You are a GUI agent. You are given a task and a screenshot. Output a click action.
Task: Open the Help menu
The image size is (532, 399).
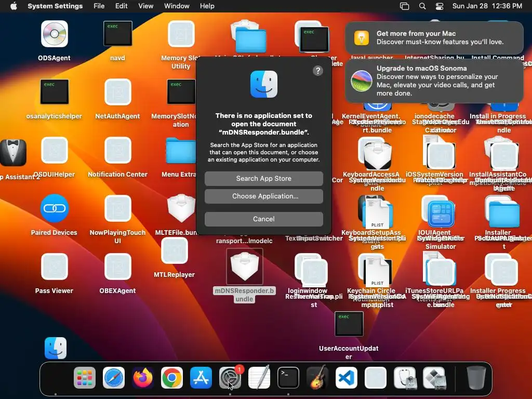tap(207, 6)
